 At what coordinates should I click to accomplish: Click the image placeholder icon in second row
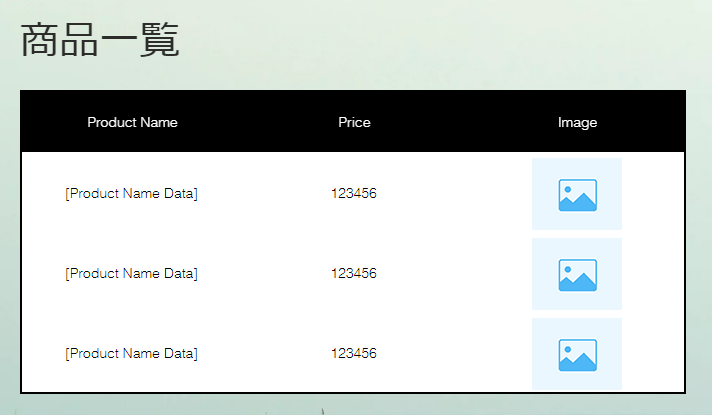[x=577, y=275]
